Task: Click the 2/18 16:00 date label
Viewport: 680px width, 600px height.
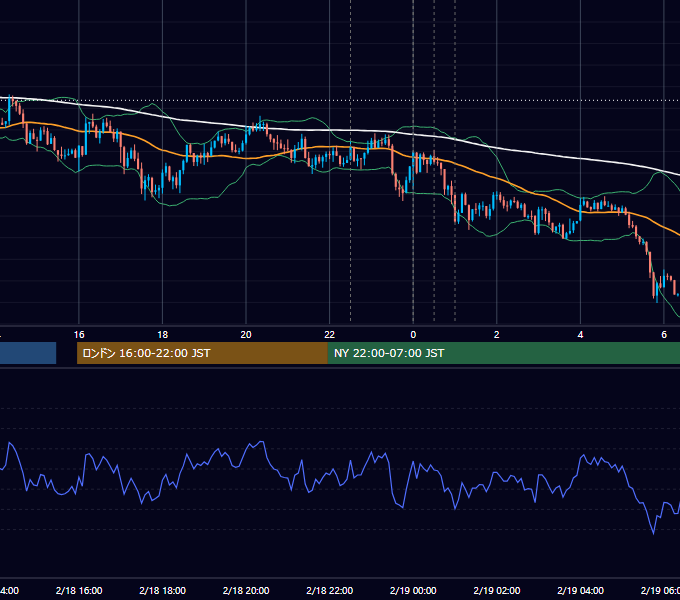Action: coord(79,590)
